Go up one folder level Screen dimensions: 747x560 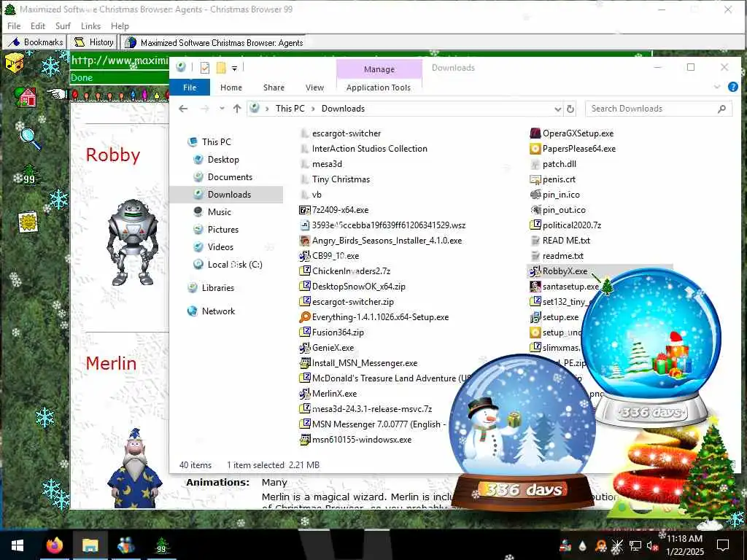[237, 109]
